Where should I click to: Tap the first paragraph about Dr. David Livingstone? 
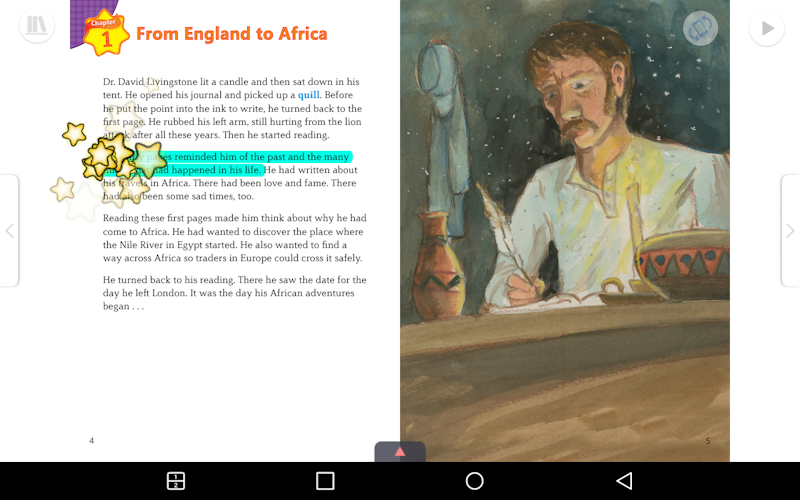click(233, 108)
